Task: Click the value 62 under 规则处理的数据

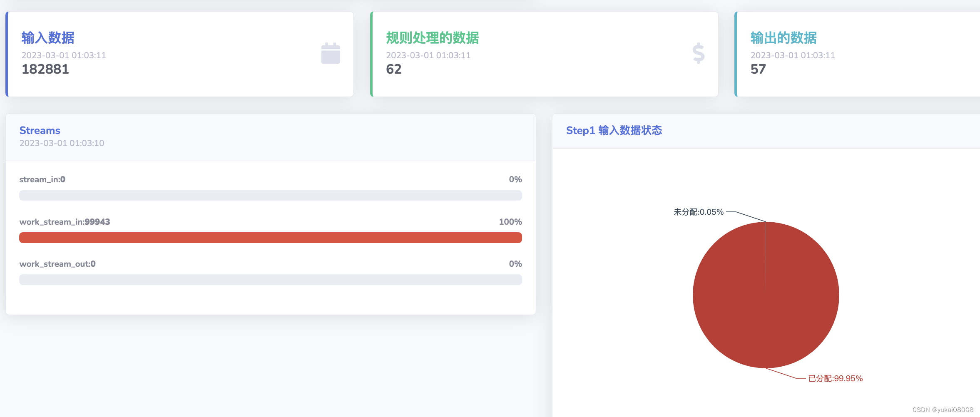Action: click(x=394, y=69)
